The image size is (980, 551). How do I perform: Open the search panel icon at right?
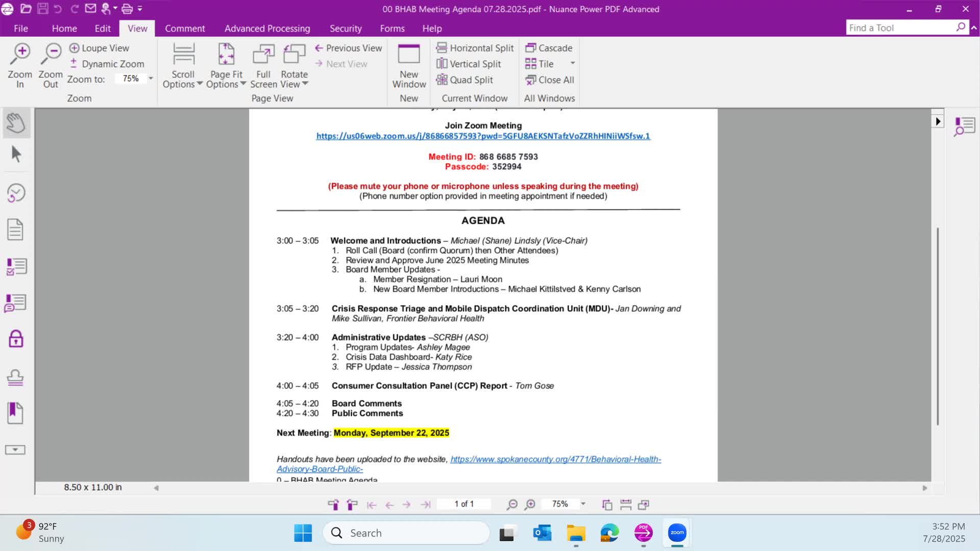964,126
